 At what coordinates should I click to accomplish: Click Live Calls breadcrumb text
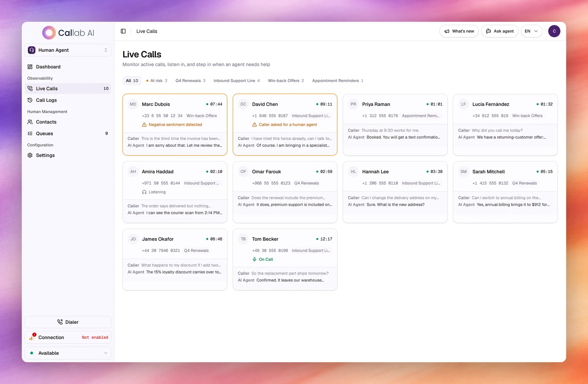(147, 31)
